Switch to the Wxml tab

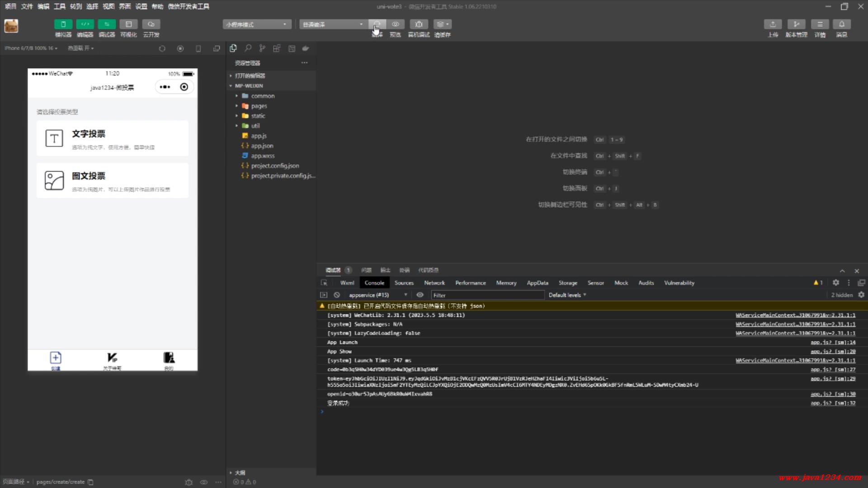point(347,283)
